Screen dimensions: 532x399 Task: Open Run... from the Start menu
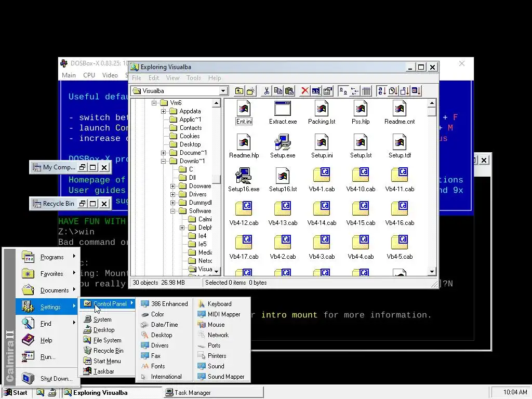[x=47, y=356]
